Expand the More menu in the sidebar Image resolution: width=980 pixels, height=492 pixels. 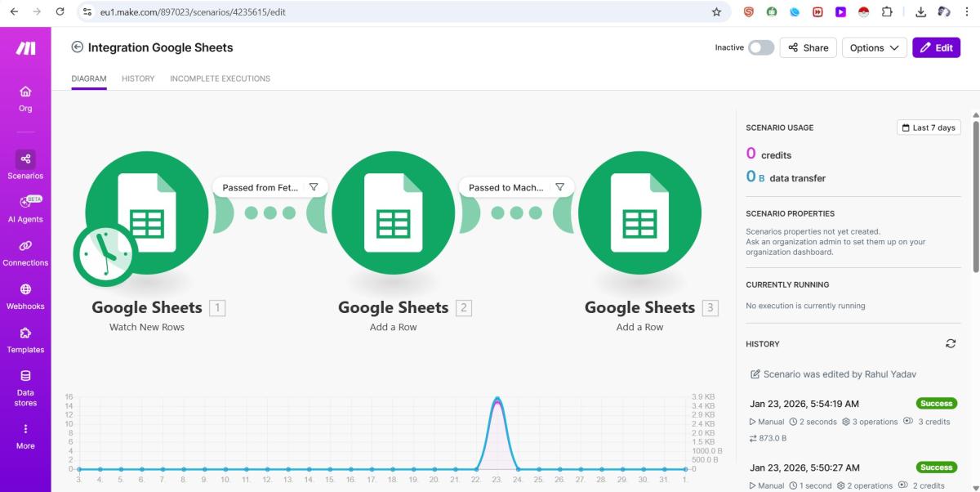pos(25,436)
